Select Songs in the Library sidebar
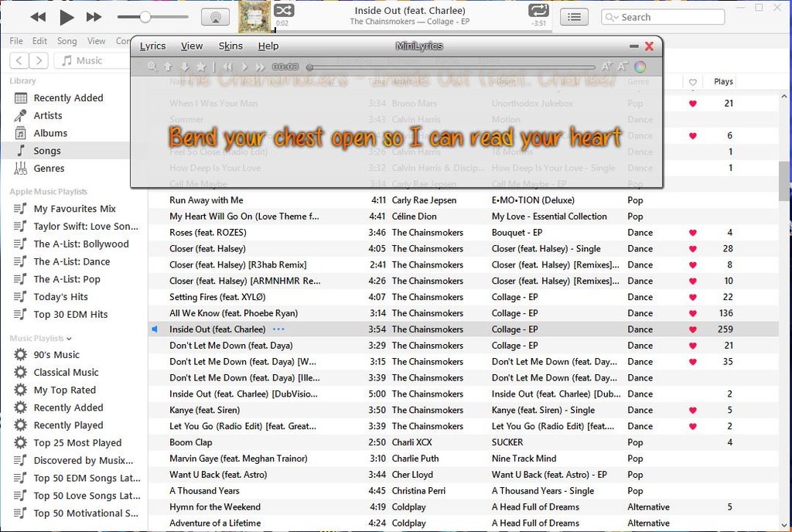 (47, 151)
